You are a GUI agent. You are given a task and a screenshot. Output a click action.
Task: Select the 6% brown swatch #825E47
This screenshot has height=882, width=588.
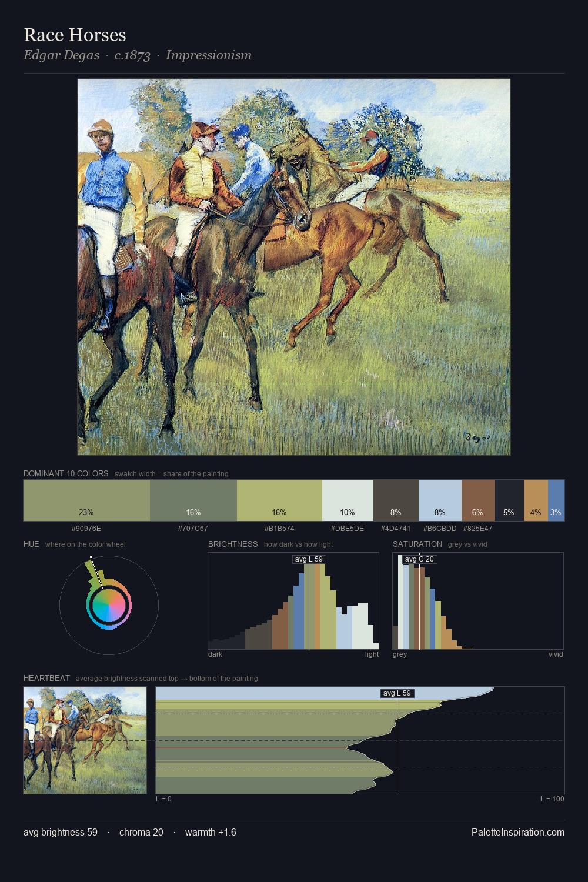tap(478, 500)
